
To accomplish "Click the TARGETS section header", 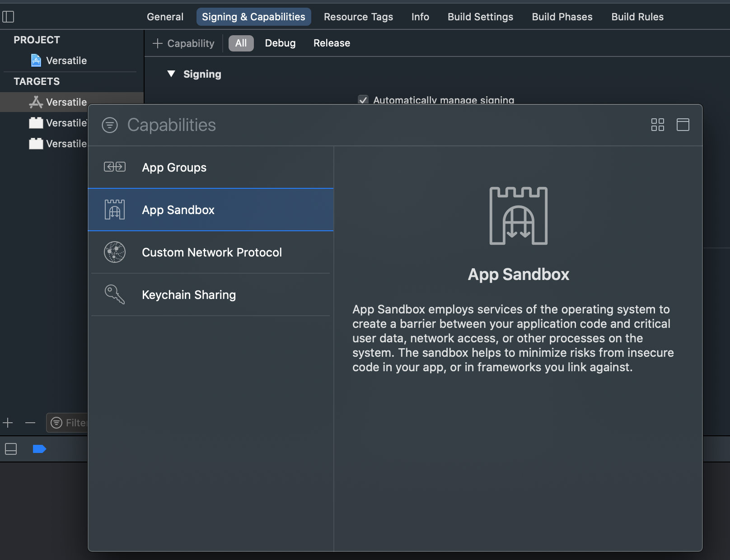I will pyautogui.click(x=37, y=81).
